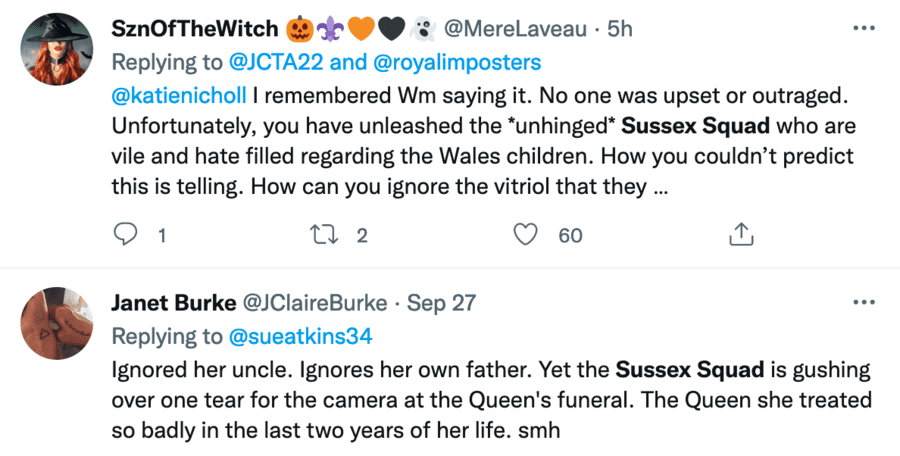The width and height of the screenshot is (900, 456).
Task: Open more options on Janet Burke's tweet
Action: 862,301
